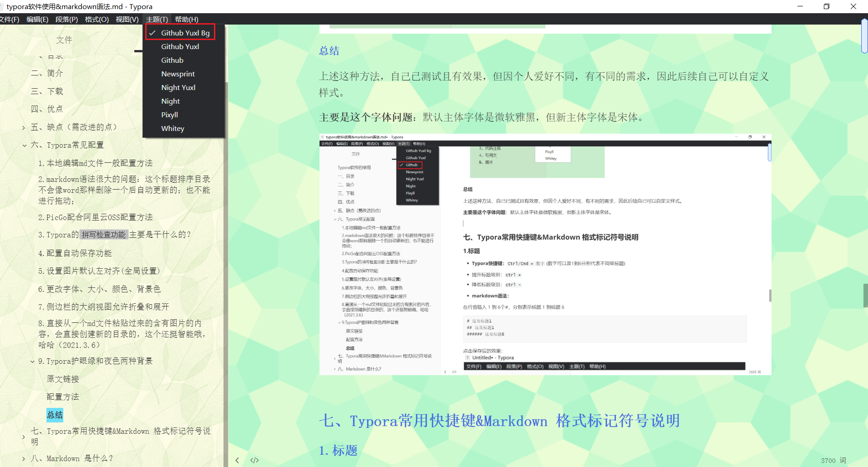Viewport: 868px width, 467px height.
Task: Expand the 五、缺点 outline section
Action: [24, 128]
